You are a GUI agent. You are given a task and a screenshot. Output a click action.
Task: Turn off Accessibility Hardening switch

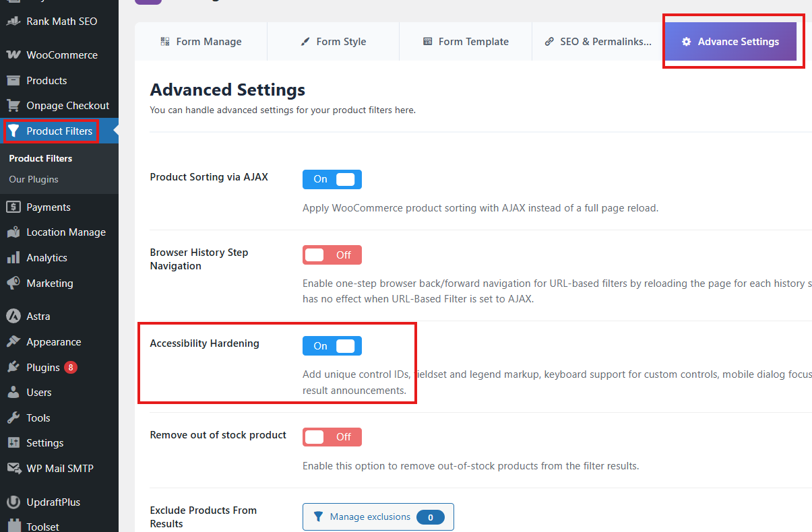point(332,346)
